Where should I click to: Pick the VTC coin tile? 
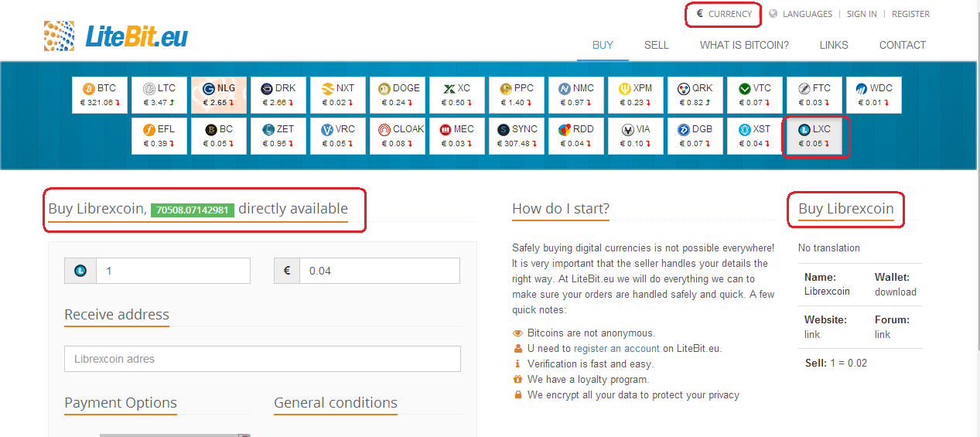click(x=755, y=95)
